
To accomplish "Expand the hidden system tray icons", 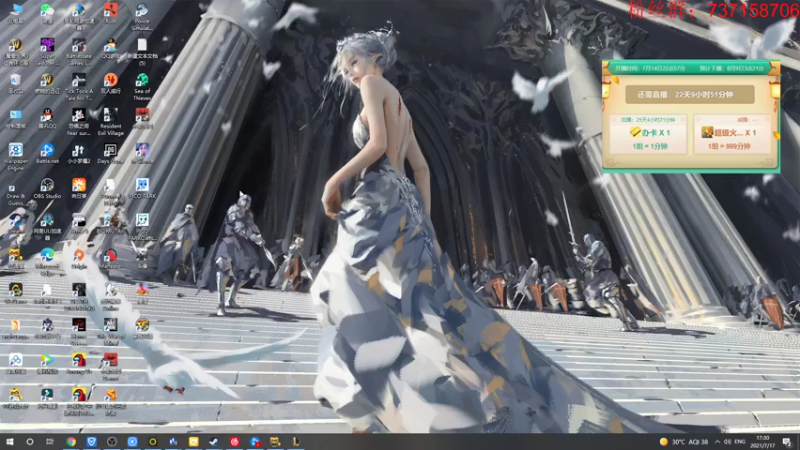I will pos(717,441).
